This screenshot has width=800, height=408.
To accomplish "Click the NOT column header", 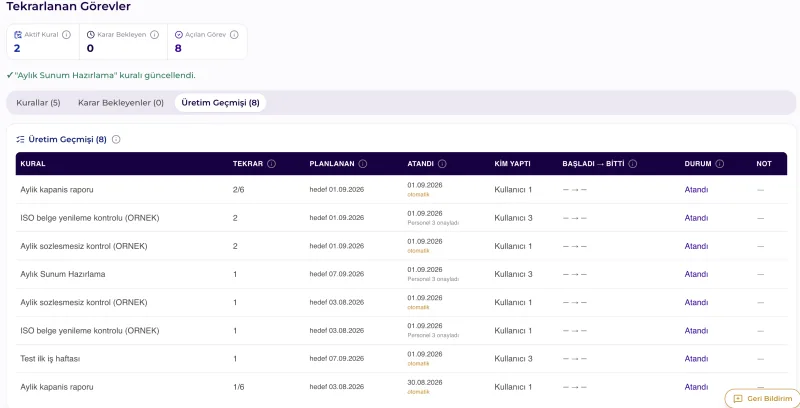I will coord(764,164).
